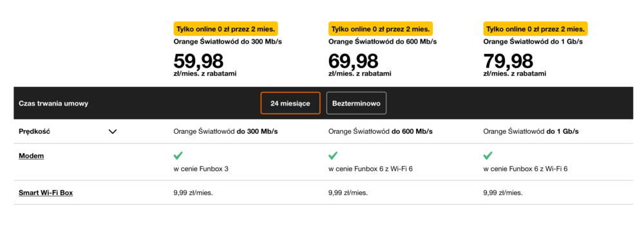
Task: Click the Orange Światłowód do 300 Mb/s heading
Action: [x=227, y=42]
